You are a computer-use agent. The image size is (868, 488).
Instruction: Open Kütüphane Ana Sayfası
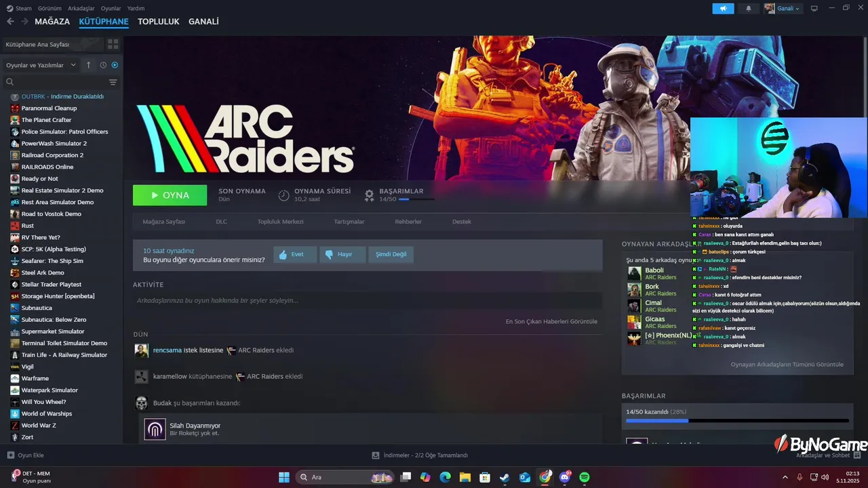point(53,44)
